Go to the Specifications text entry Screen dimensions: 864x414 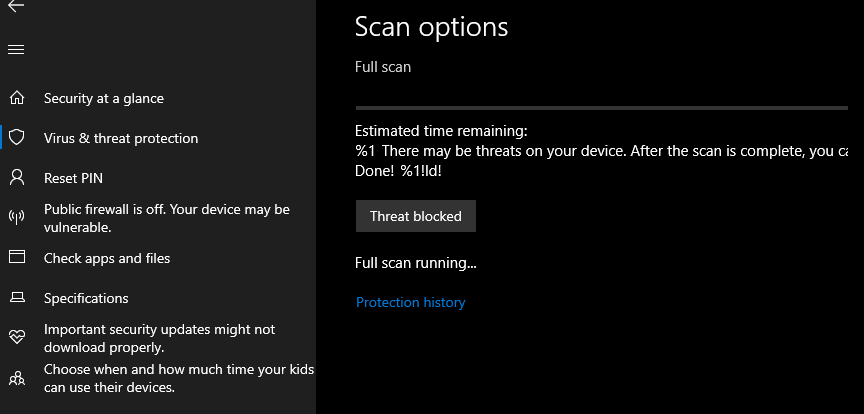coord(86,298)
